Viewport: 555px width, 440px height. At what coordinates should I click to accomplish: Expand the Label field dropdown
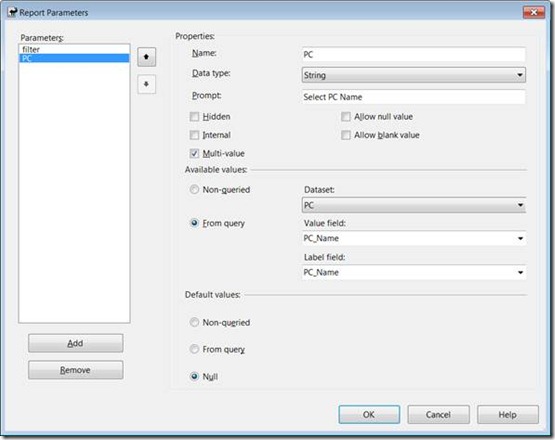coord(413,272)
